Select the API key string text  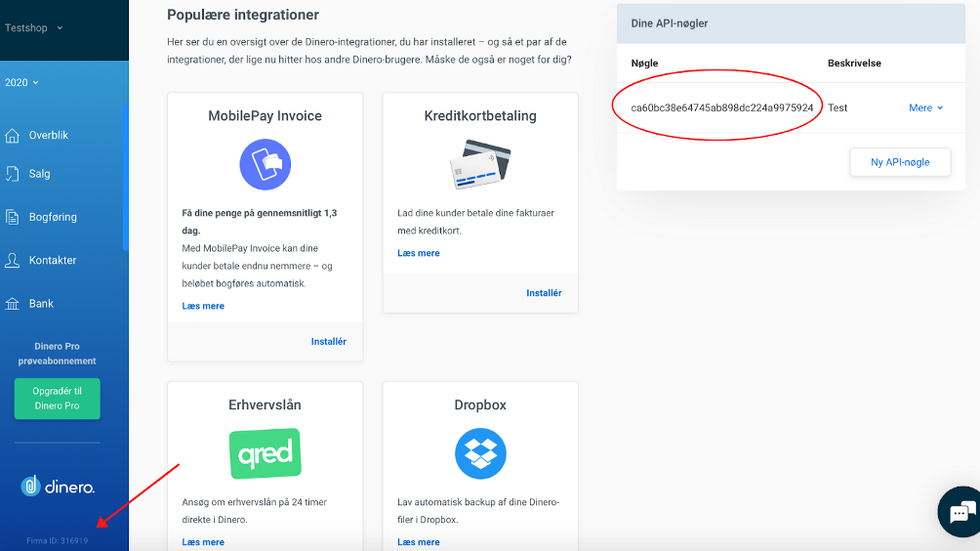pyautogui.click(x=722, y=107)
